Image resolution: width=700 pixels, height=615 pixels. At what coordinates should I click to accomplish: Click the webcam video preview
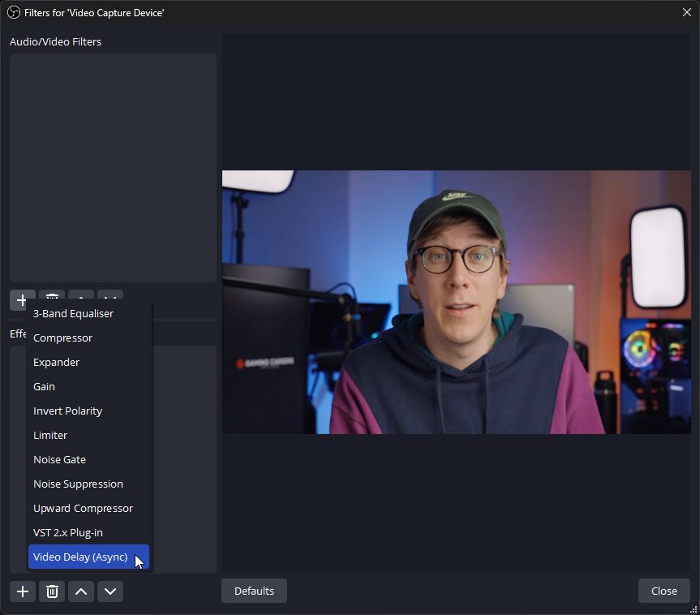pos(456,302)
